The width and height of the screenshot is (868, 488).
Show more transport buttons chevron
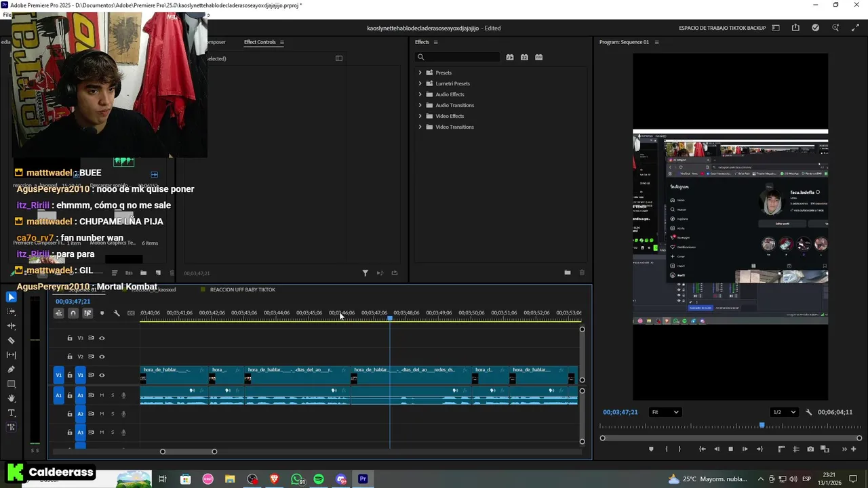point(844,449)
